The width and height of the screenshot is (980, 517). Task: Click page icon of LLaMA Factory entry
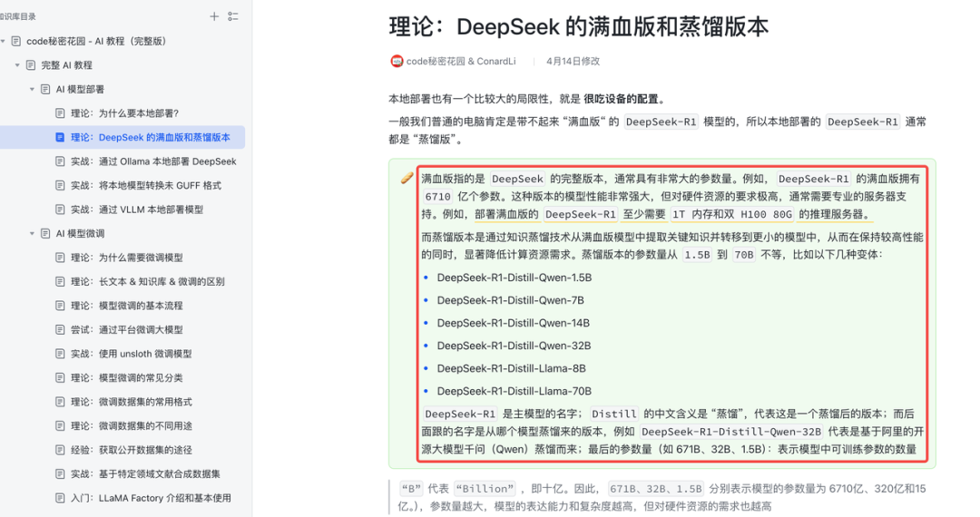click(x=60, y=498)
